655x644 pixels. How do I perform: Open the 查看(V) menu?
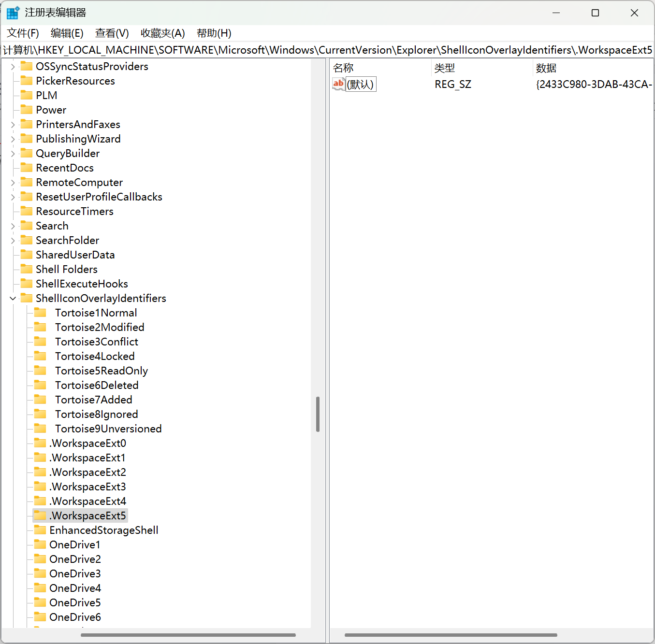coord(112,33)
